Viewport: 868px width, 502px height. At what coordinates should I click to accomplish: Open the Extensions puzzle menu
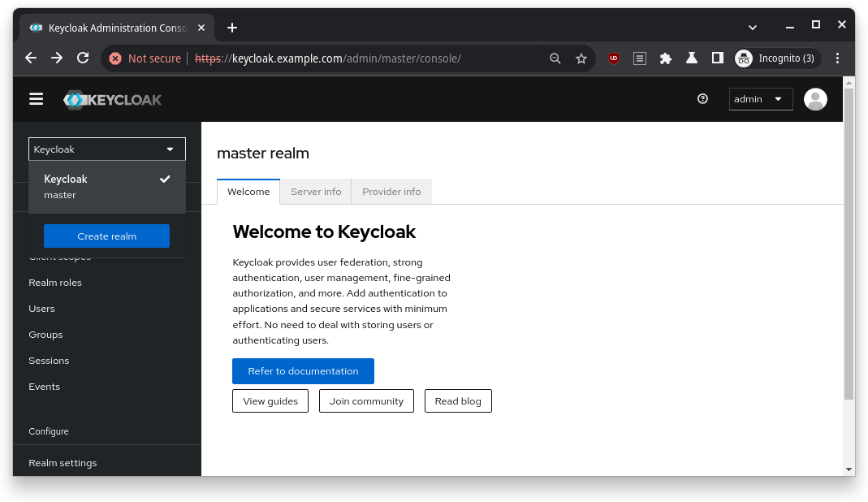[x=665, y=58]
